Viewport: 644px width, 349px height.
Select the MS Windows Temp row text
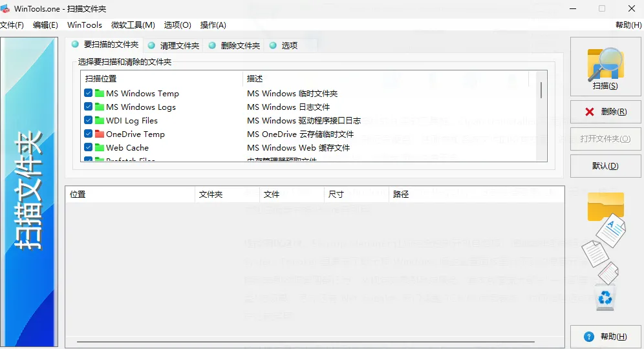pos(142,94)
